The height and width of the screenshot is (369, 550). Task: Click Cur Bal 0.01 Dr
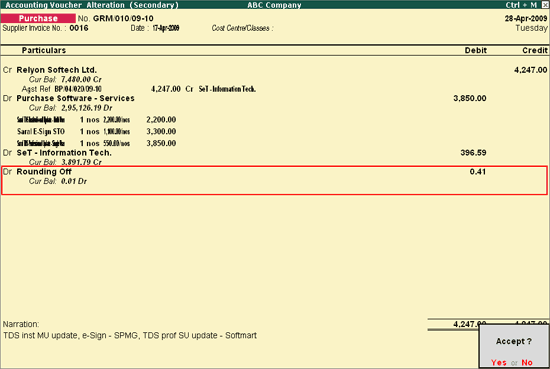(x=58, y=181)
